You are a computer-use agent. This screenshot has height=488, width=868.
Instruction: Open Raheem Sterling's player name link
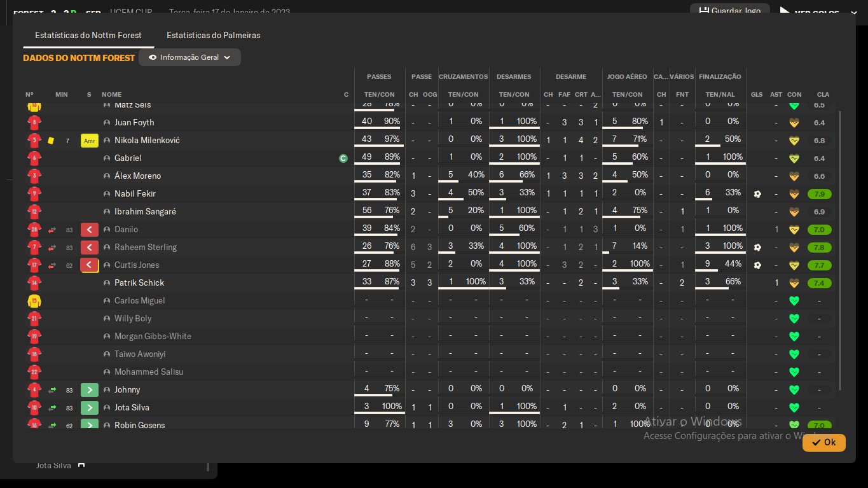146,247
